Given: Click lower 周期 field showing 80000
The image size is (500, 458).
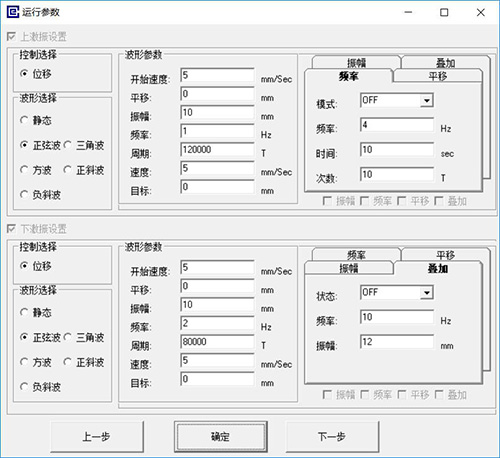Looking at the screenshot, I should (217, 342).
